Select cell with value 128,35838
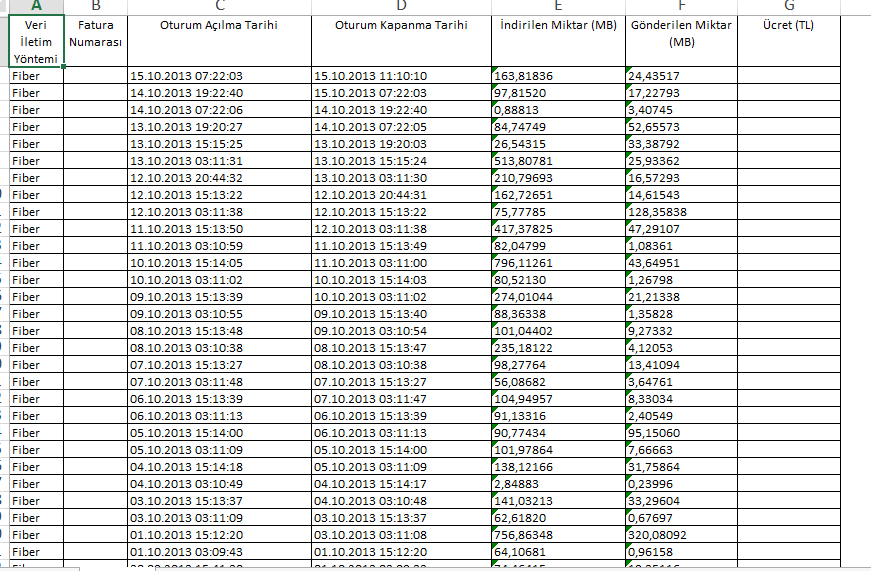 pos(682,212)
